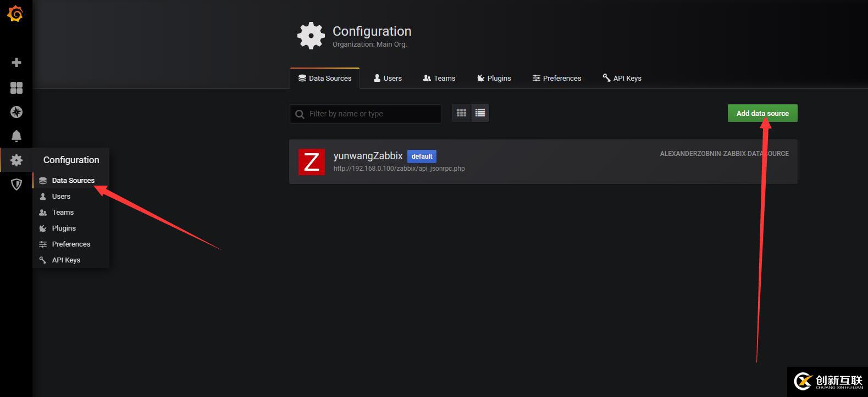Select the API Keys tab

(622, 78)
